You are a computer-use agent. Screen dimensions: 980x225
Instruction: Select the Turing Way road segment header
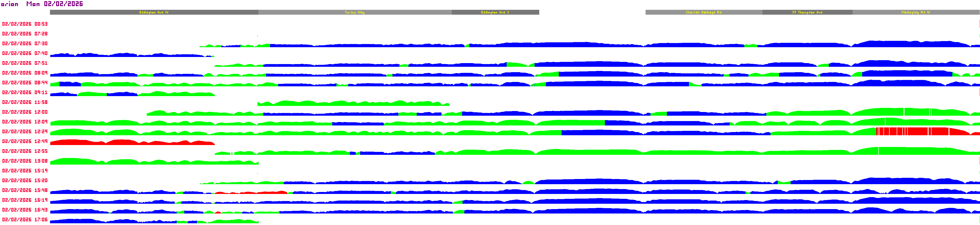pyautogui.click(x=355, y=12)
